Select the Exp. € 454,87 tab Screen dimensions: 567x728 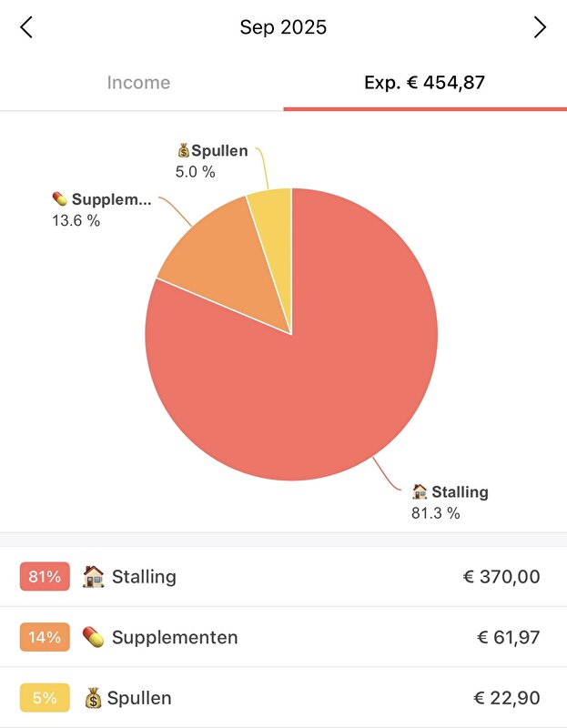[x=424, y=83]
